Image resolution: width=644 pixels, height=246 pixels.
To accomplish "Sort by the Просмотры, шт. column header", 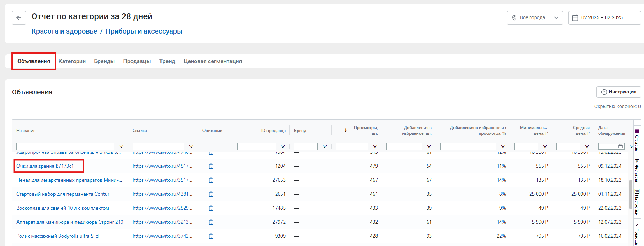I will point(365,131).
